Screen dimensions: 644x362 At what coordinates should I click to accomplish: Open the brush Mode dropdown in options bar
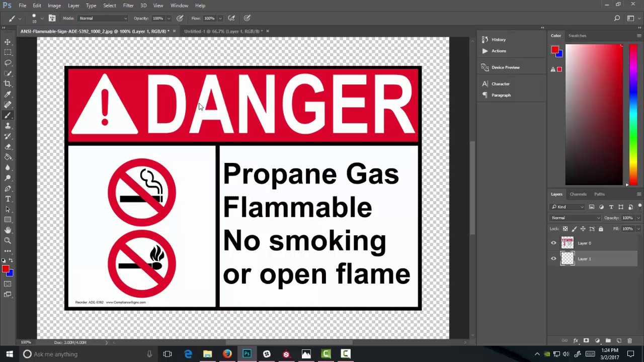103,18
